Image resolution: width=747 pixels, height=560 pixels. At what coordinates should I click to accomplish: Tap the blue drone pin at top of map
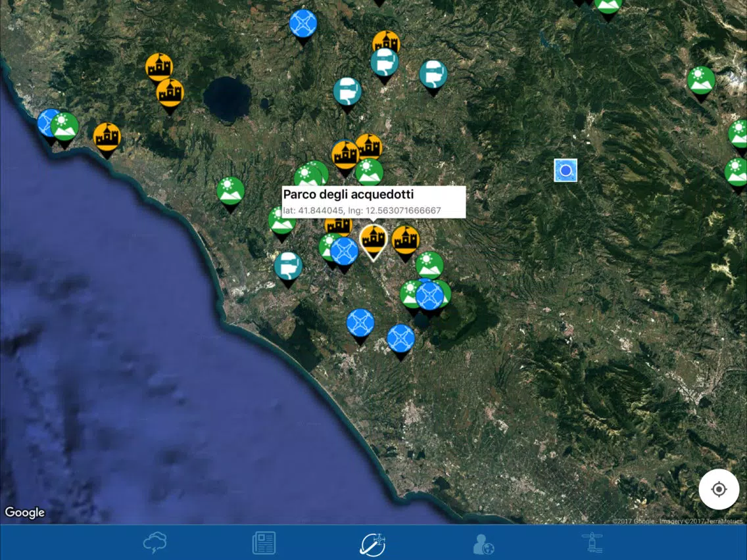click(x=303, y=24)
